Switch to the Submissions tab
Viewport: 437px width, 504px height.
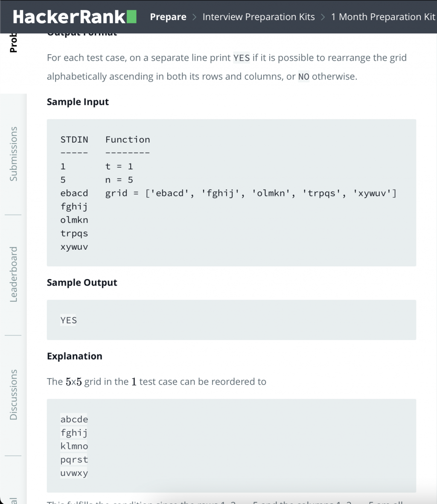pos(14,154)
